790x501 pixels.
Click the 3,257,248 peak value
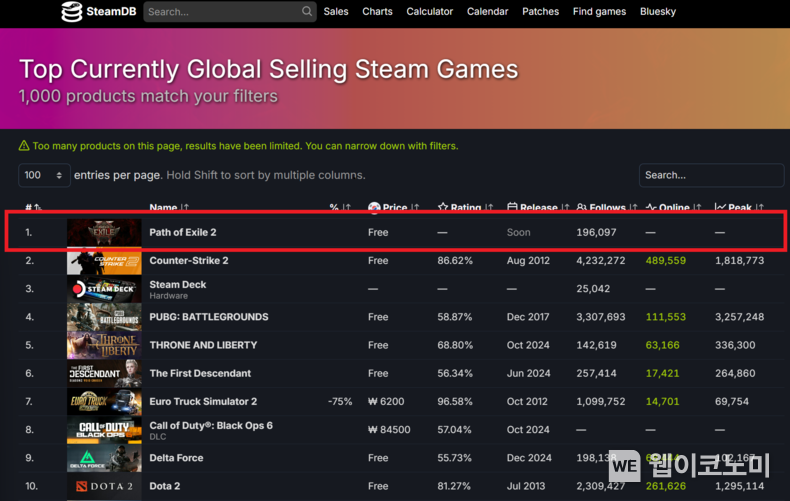740,317
